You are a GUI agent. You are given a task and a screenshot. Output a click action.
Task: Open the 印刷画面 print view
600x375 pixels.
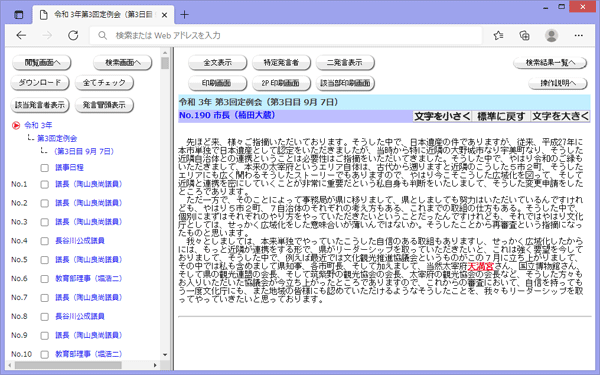click(x=217, y=83)
